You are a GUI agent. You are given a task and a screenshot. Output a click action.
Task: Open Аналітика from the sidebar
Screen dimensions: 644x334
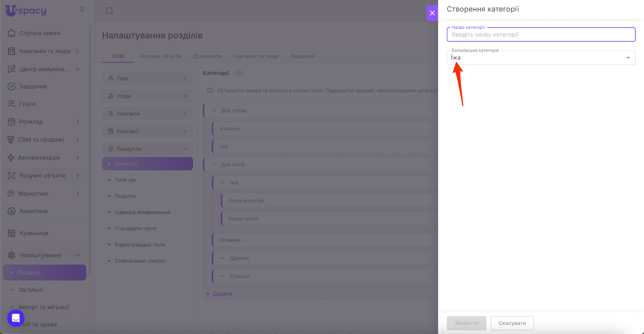click(x=33, y=211)
